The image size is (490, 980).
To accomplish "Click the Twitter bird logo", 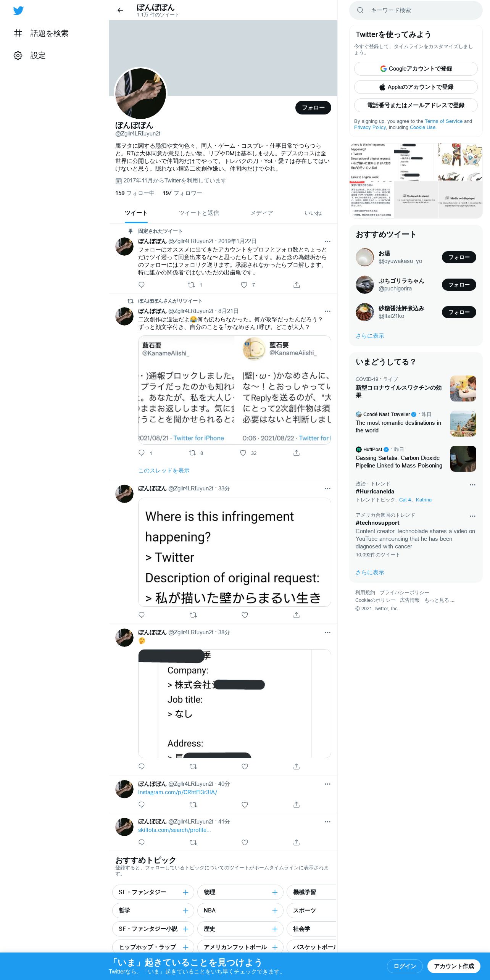I will 18,11.
